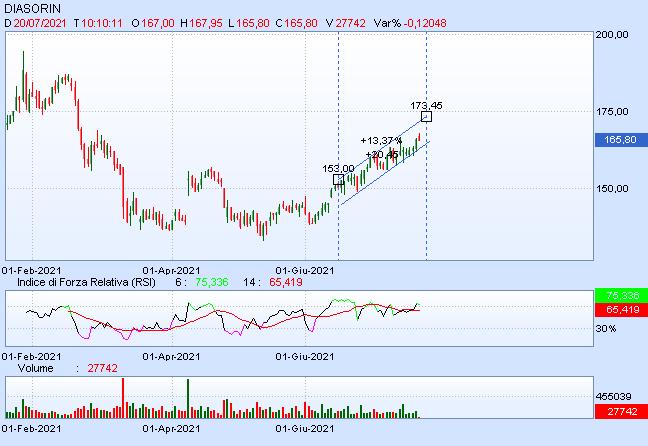
Task: Click the red volume legend value 27742
Action: [102, 368]
